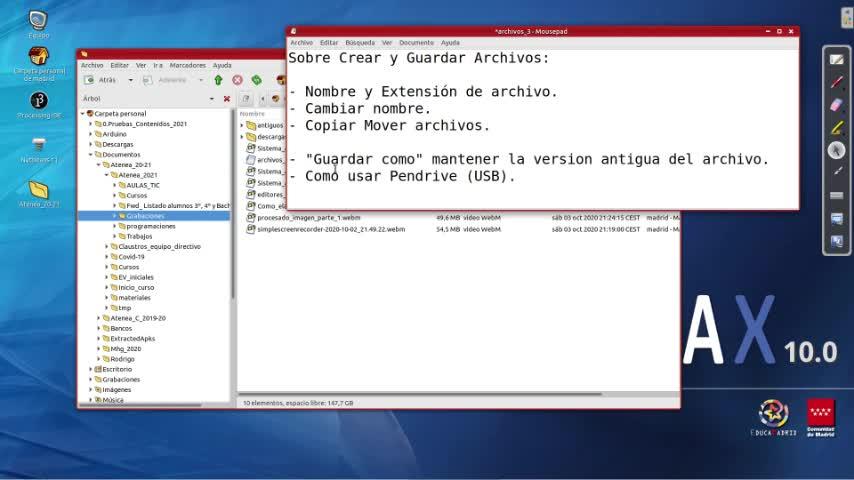This screenshot has height=480, width=854.
Task: Open Ver menu in file manager
Action: (x=141, y=65)
